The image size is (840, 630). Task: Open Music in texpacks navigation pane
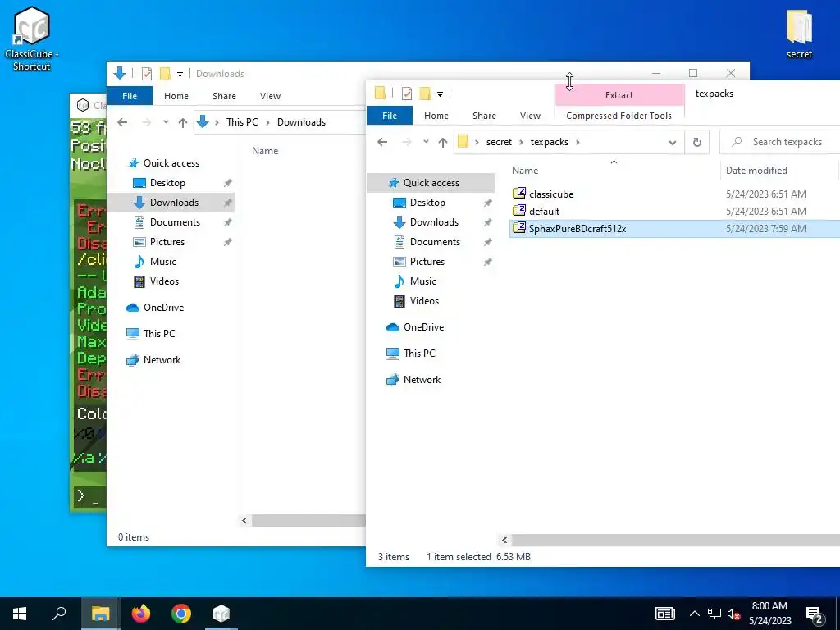[422, 281]
